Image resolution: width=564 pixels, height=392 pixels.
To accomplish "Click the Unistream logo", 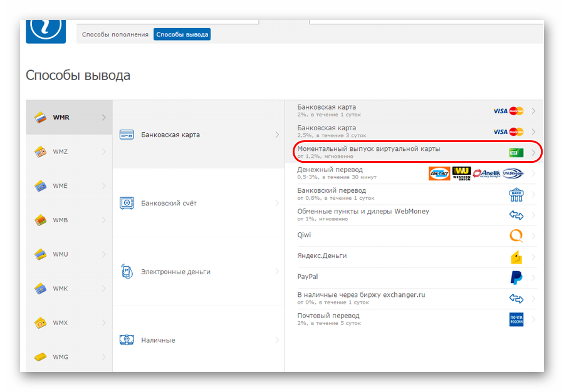I will [x=513, y=173].
